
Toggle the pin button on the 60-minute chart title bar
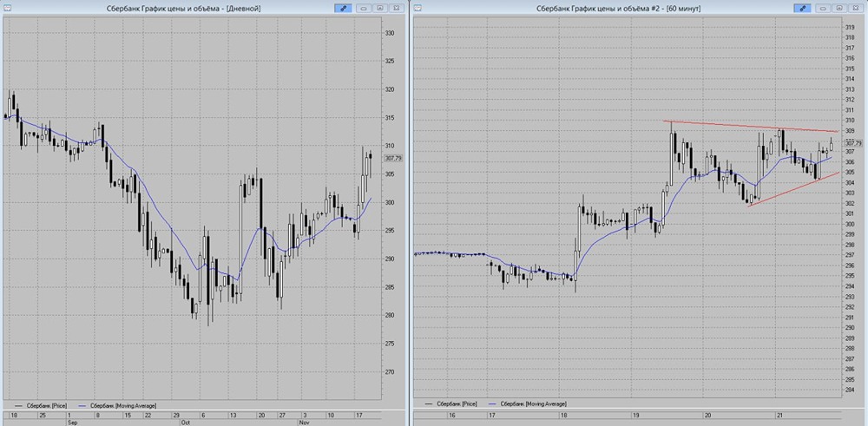(801, 9)
